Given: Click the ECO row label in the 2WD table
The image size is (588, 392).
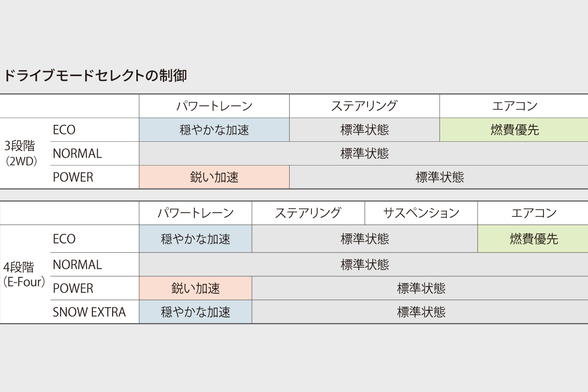Looking at the screenshot, I should point(64,130).
